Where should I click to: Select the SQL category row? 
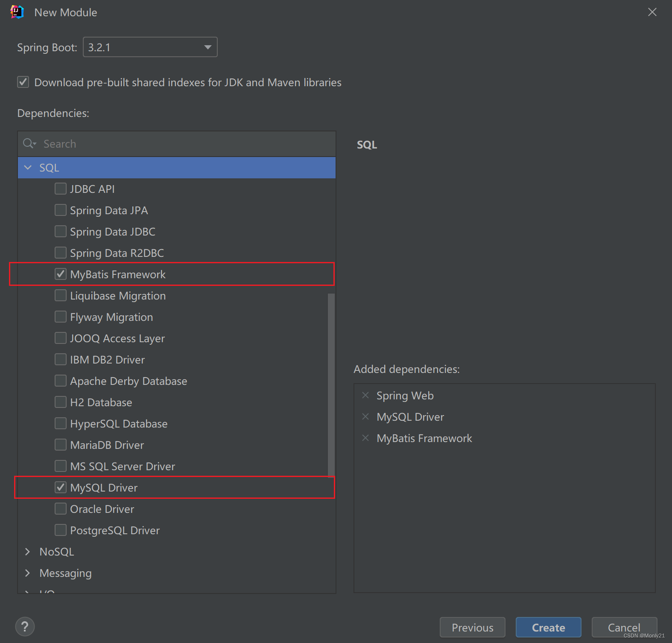point(177,168)
